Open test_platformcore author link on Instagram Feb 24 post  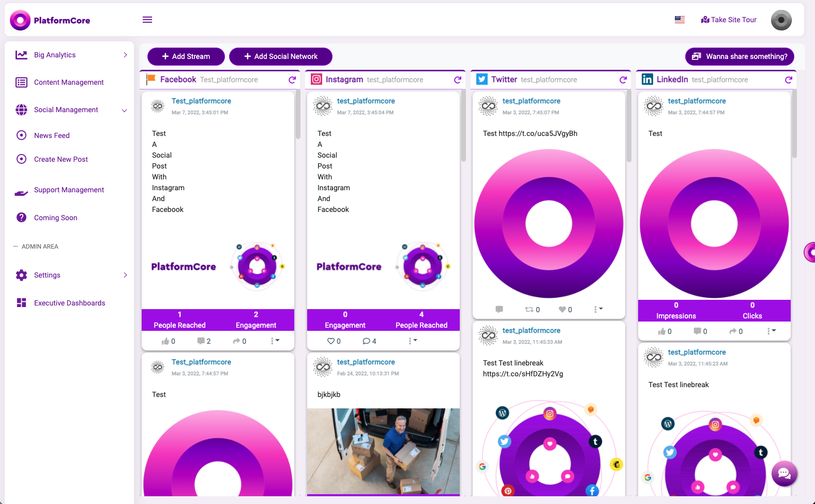pyautogui.click(x=366, y=362)
